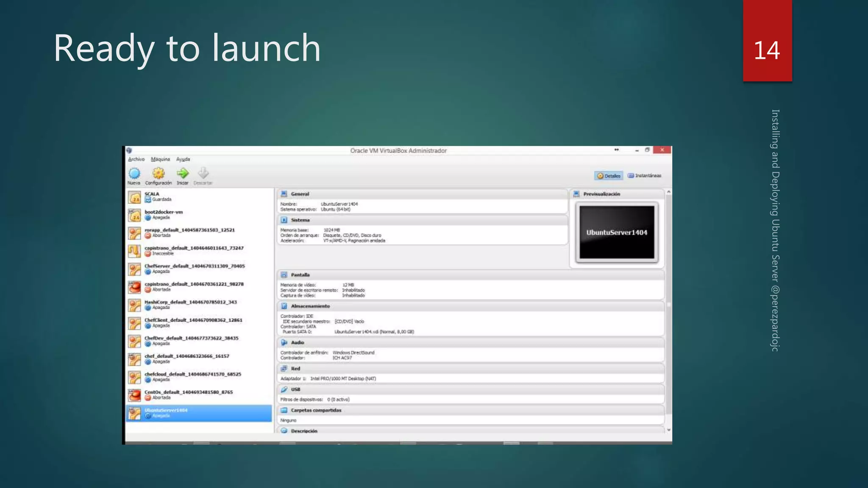Click the Audio section speaker icon
Viewport: 868px width, 488px height.
click(x=284, y=342)
